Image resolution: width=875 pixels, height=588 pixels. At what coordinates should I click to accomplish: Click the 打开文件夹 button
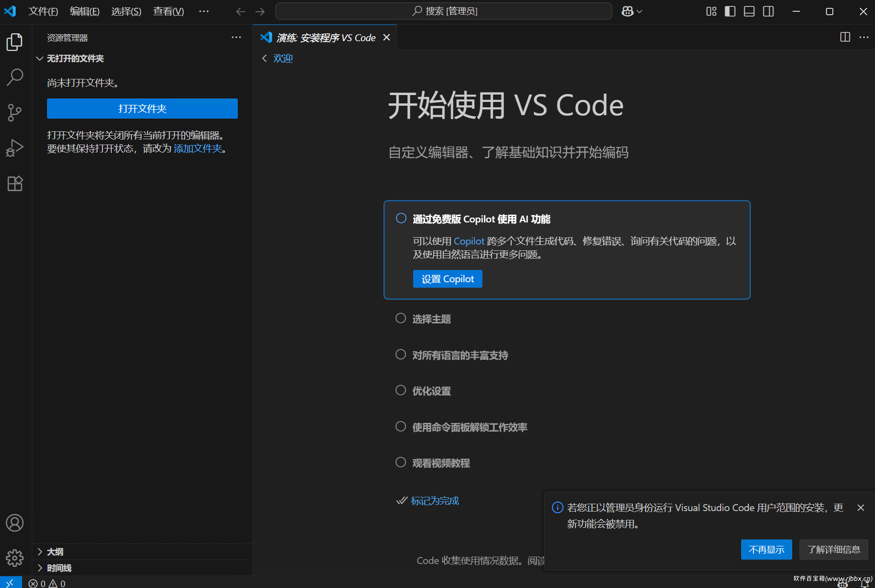tap(142, 108)
